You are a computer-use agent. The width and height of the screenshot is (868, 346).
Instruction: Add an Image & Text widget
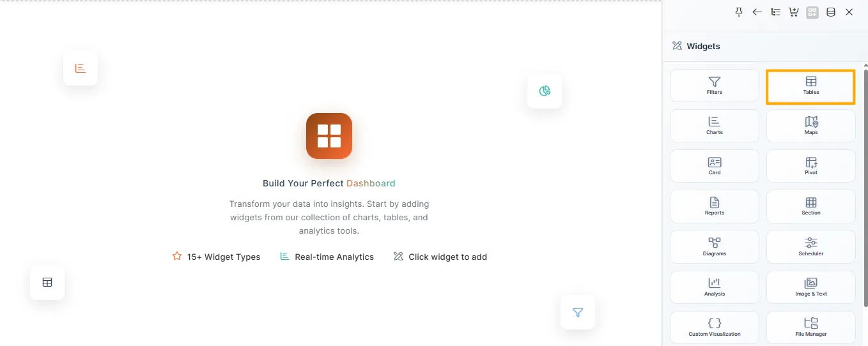click(810, 287)
